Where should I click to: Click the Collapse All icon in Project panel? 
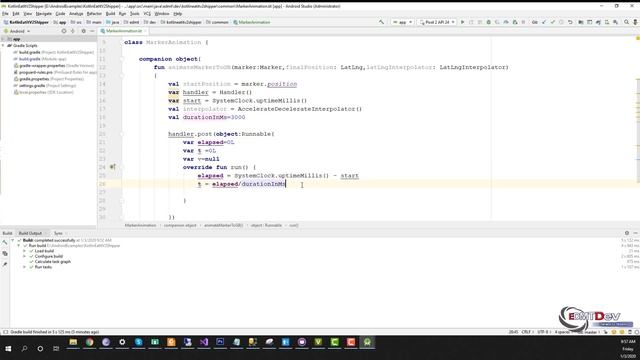point(73,31)
